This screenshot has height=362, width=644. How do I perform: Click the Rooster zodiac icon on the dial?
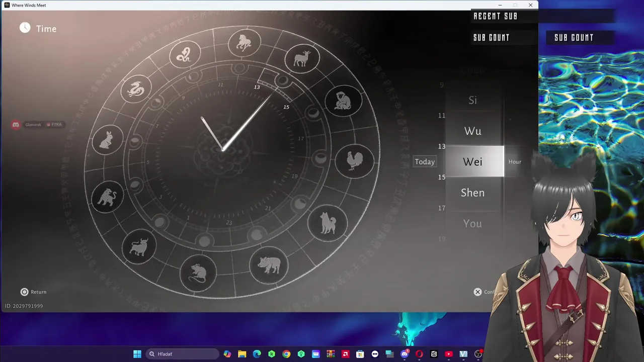point(355,161)
